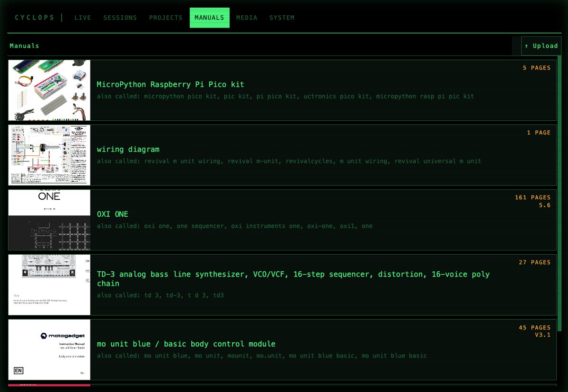The width and height of the screenshot is (568, 392).
Task: Click aliases starting 'mo unit blue, mo unit'
Action: pyautogui.click(x=262, y=356)
